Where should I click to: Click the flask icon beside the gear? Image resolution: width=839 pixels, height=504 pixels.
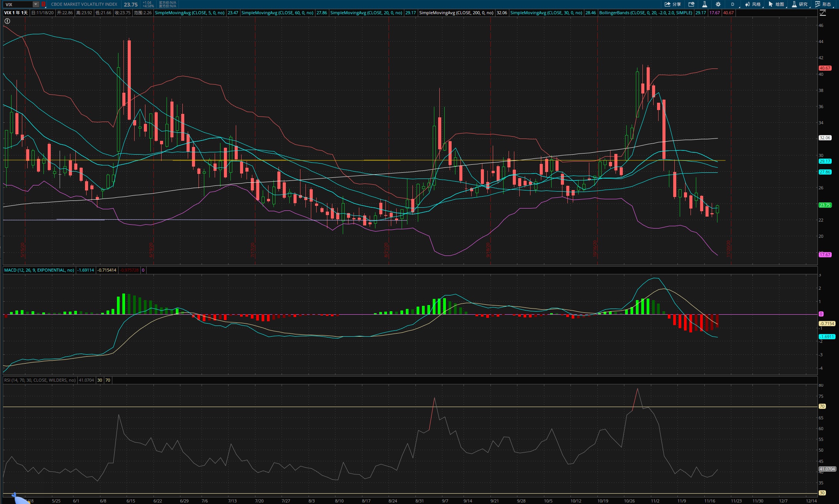704,4
